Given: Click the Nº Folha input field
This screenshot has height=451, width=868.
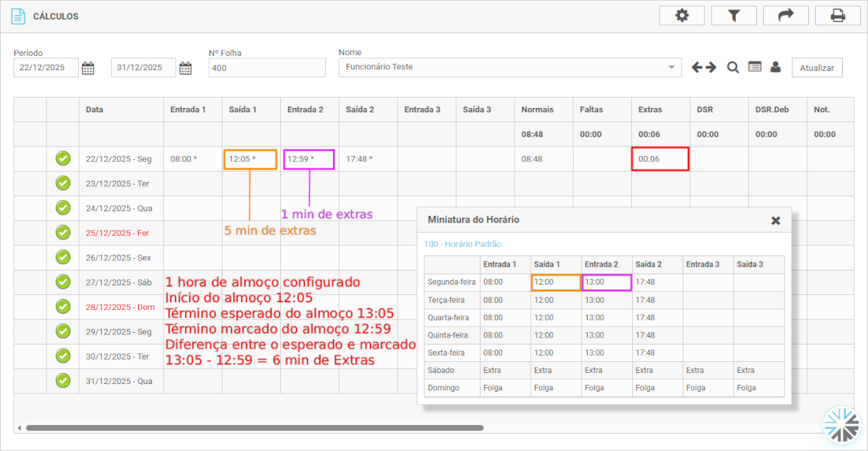Looking at the screenshot, I should pyautogui.click(x=267, y=68).
